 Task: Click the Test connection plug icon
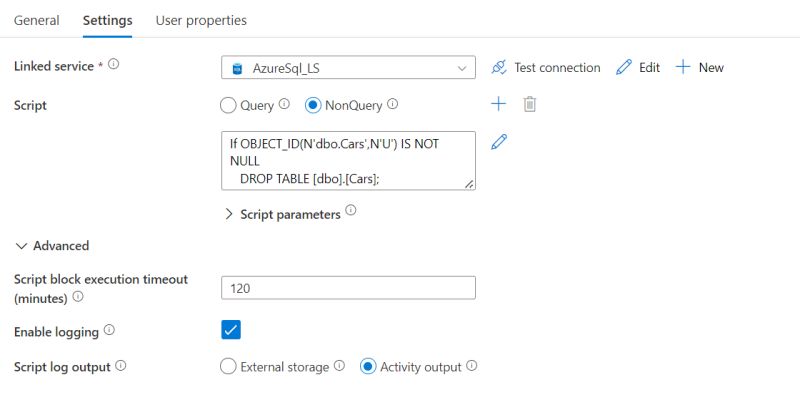click(499, 68)
